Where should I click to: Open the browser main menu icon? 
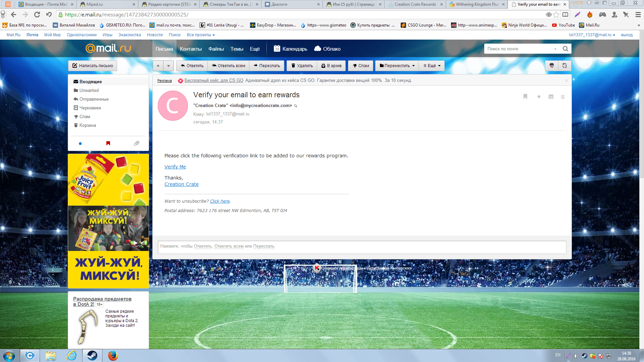click(x=638, y=15)
